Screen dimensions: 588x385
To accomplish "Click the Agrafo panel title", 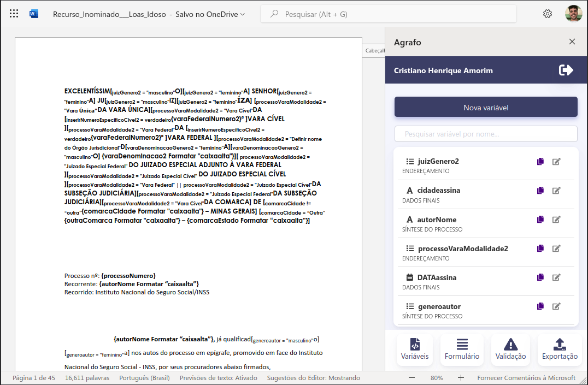I will 407,43.
